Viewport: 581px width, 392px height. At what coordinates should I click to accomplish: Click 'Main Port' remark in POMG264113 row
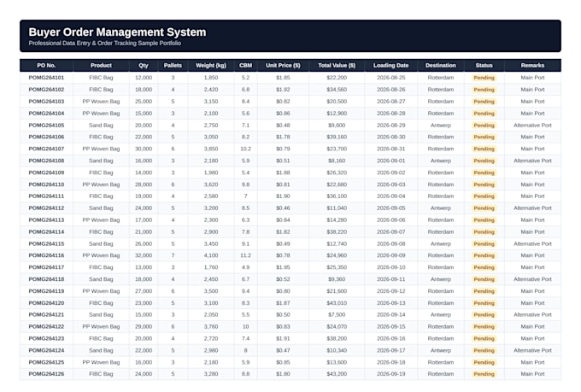coord(532,219)
